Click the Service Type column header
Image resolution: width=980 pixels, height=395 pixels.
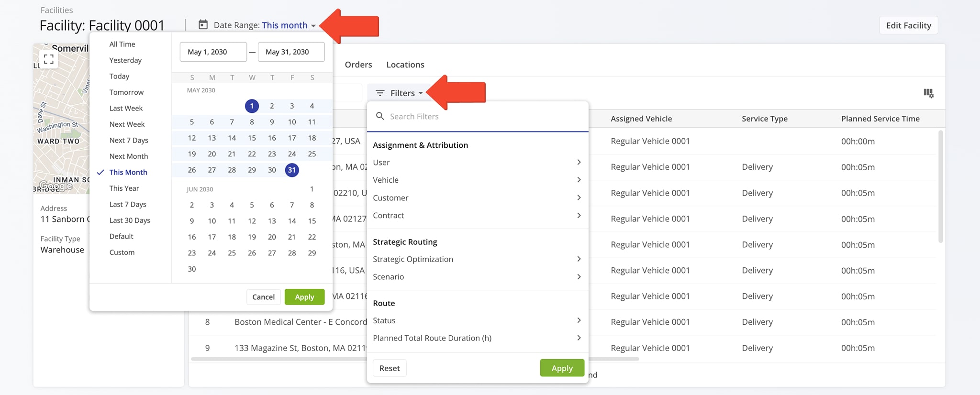click(x=765, y=119)
